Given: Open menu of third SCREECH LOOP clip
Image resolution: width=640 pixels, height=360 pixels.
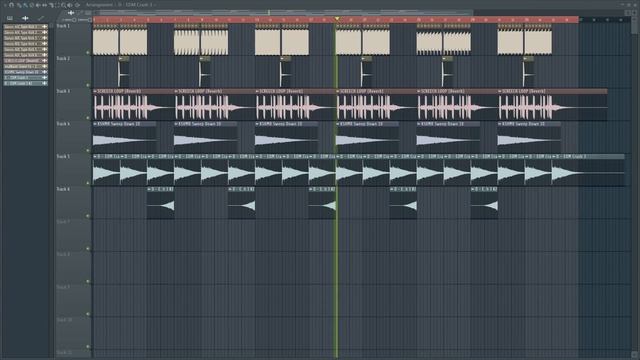Looking at the screenshot, I should click(257, 91).
